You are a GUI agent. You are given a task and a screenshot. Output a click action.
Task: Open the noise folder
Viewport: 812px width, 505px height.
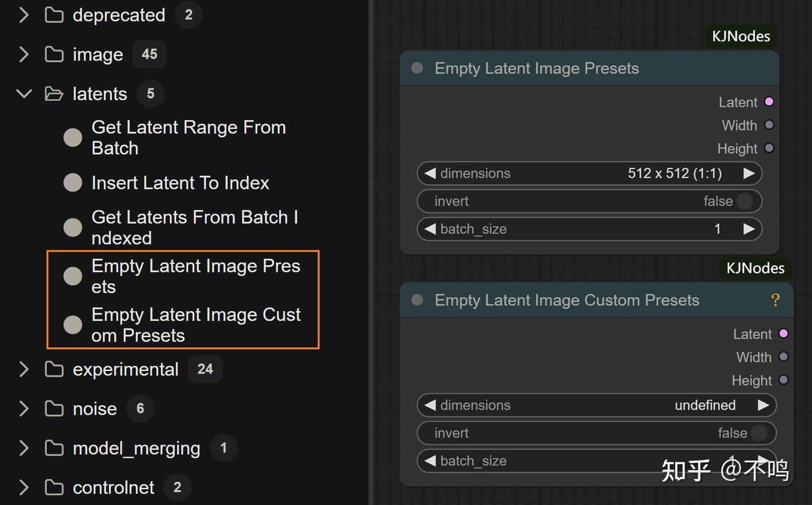pyautogui.click(x=94, y=409)
